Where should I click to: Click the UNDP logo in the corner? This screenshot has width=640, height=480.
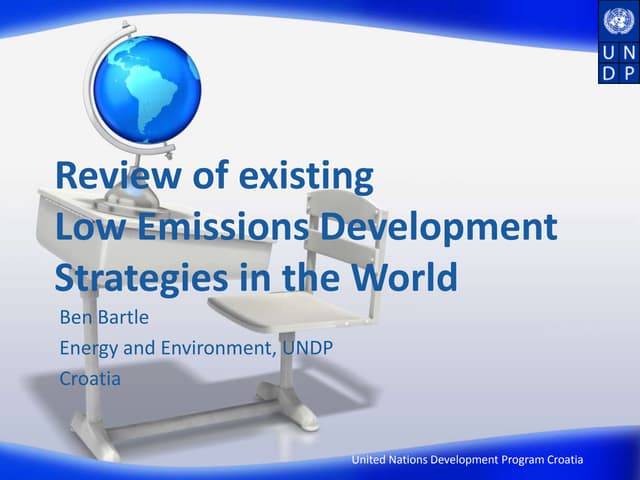619,42
